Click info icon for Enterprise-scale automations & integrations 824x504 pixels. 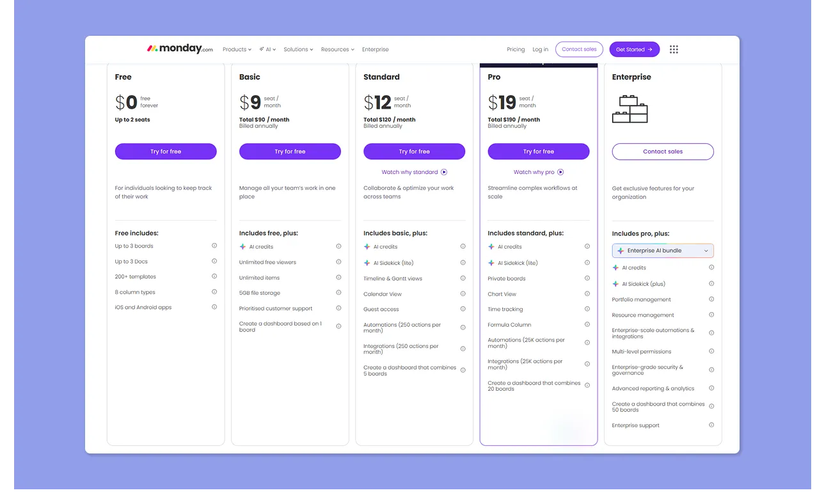711,333
